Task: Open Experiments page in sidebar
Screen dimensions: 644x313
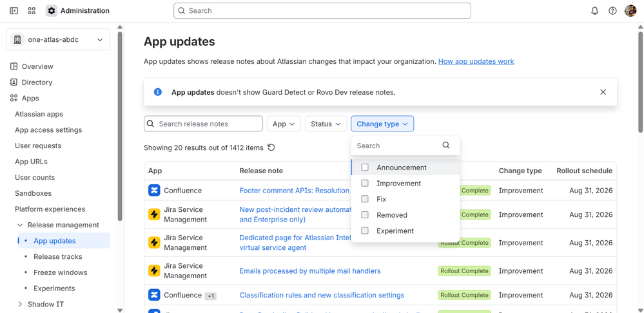Action: pos(54,289)
